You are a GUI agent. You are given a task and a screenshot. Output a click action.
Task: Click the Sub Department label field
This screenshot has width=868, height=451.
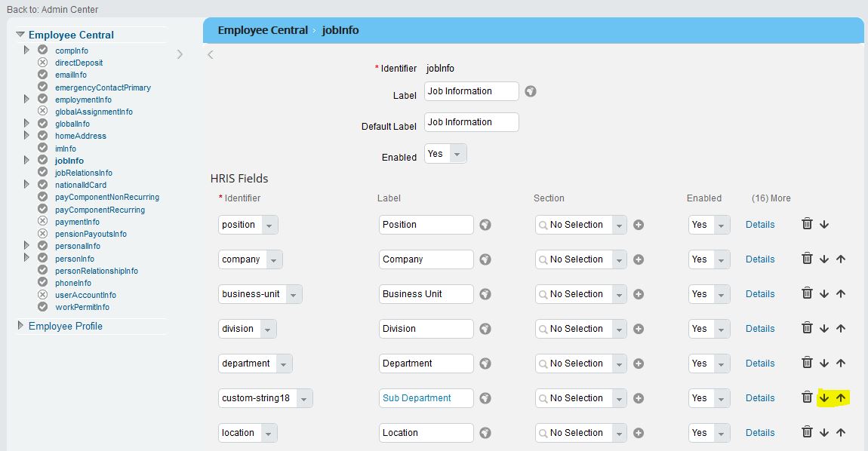coord(426,398)
